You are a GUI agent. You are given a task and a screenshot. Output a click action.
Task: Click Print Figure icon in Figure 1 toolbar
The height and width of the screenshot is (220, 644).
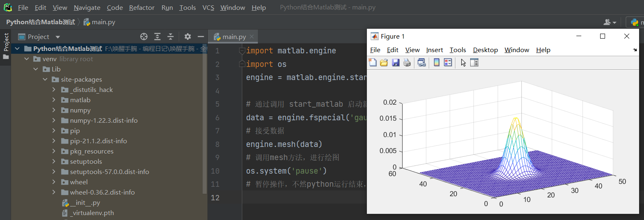tap(407, 62)
